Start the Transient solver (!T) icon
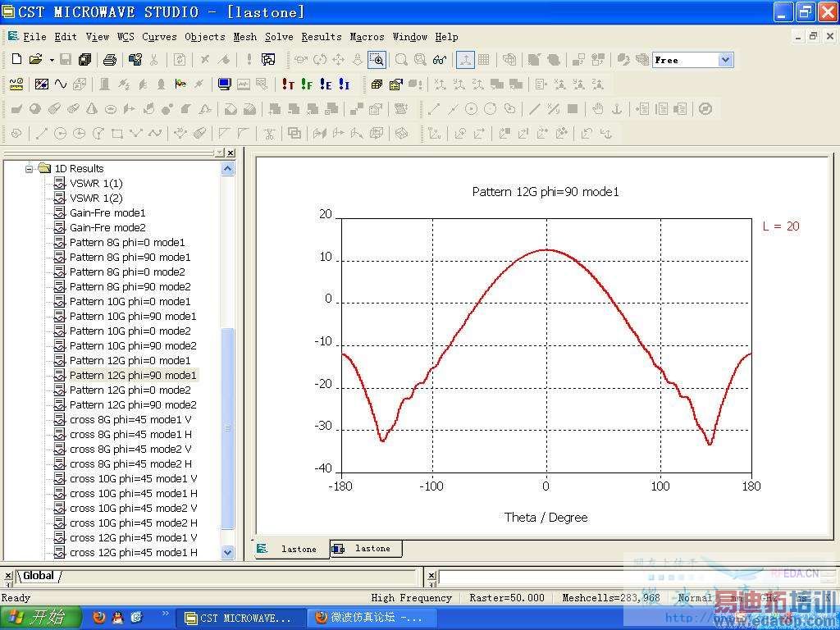Screen dimensions: 840x630 point(288,84)
